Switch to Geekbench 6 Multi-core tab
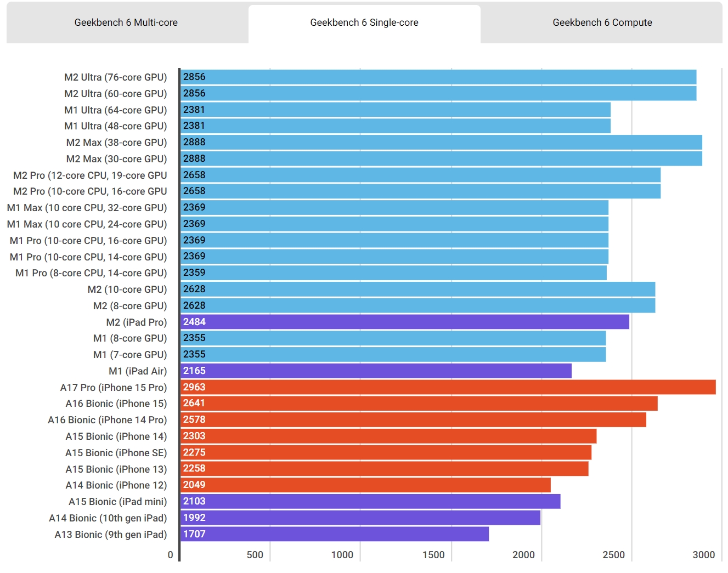The width and height of the screenshot is (728, 573). [x=126, y=22]
